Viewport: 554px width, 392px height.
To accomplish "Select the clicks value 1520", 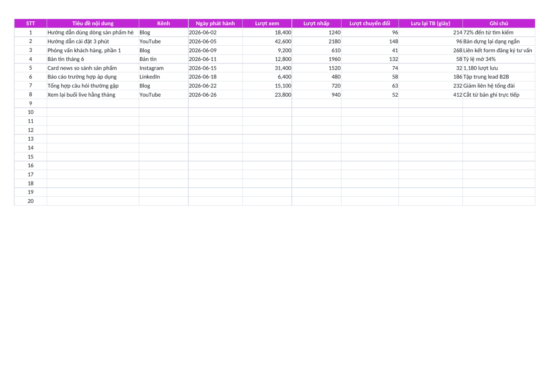I will pos(316,68).
